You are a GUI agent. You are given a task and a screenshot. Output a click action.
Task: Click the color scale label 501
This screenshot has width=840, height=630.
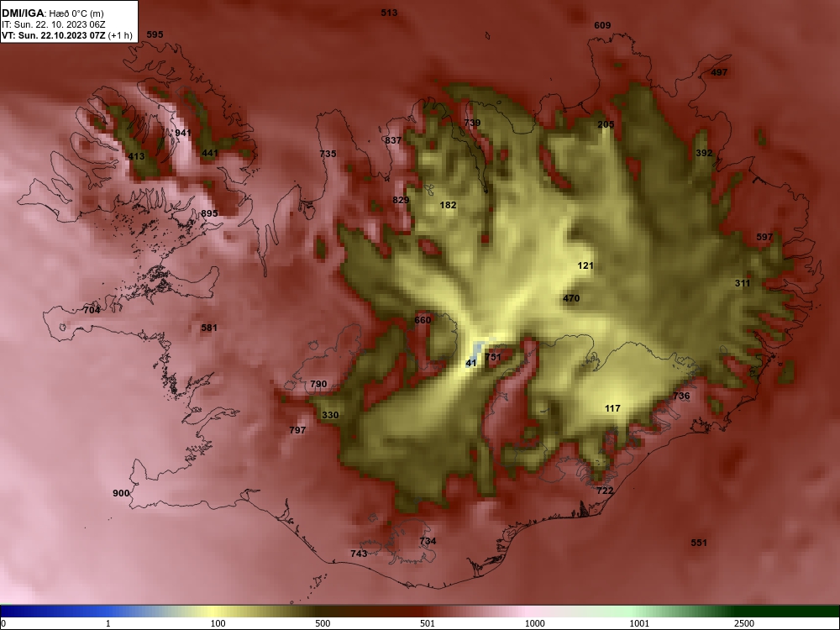coord(428,623)
